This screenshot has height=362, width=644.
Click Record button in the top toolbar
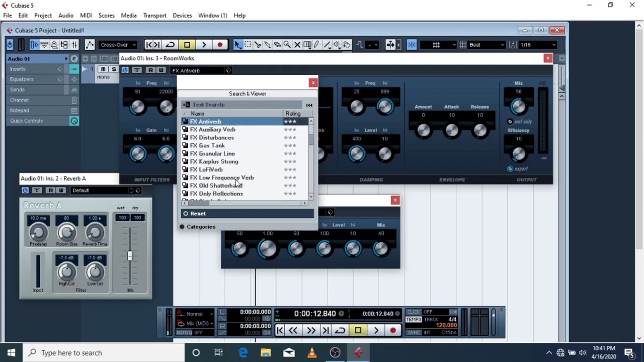pos(220,45)
